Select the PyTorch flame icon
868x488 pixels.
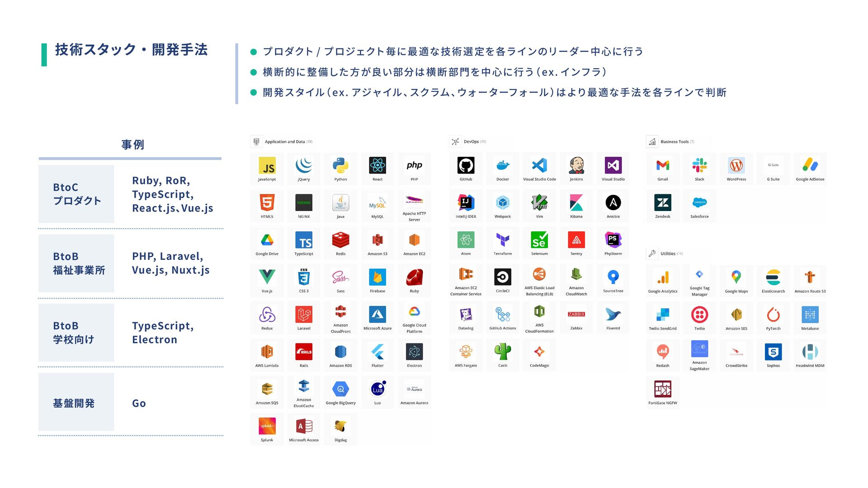point(773,315)
